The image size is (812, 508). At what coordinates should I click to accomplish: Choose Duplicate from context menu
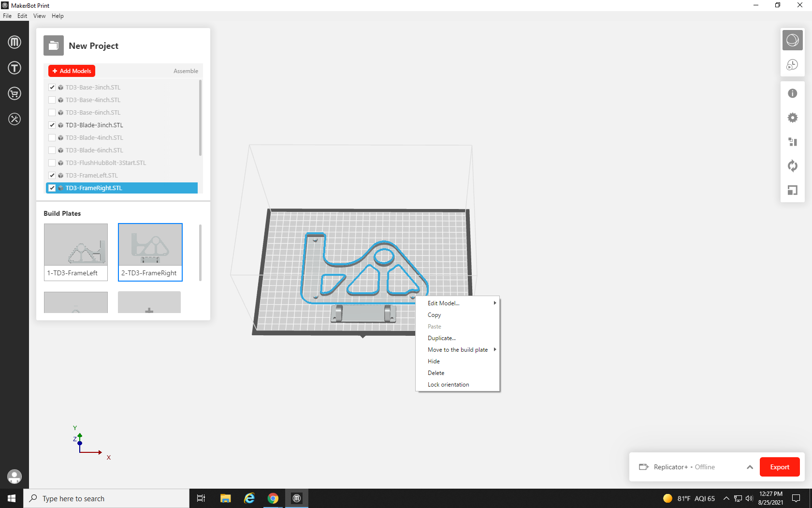pos(458,338)
